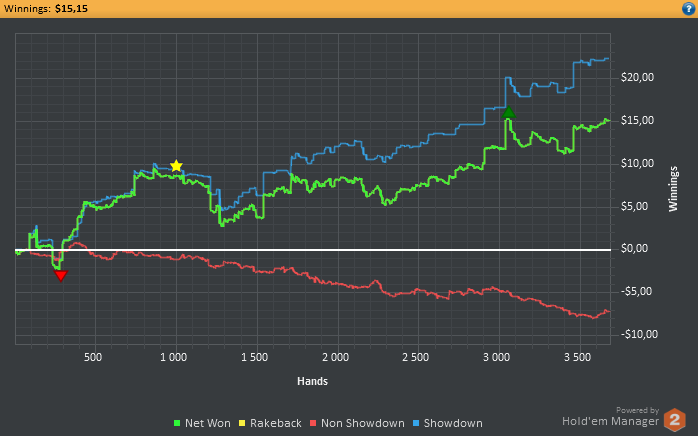
Task: Click the 500 hands x-axis label
Action: (93, 357)
